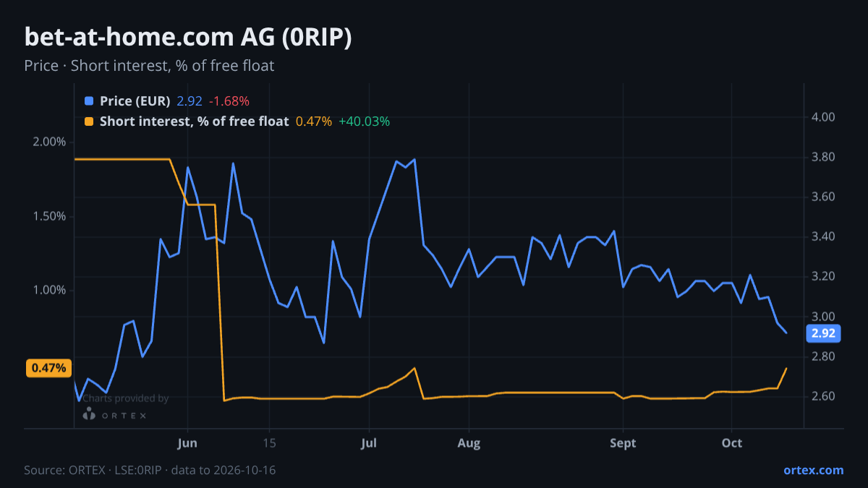Screen dimensions: 868x488
Task: Click the Oct x-axis label
Action: (732, 443)
